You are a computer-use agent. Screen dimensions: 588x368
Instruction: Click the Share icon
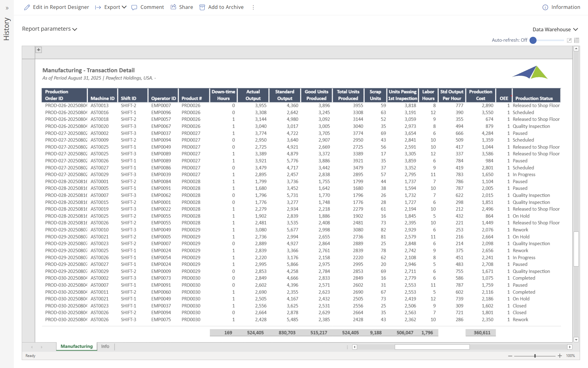coord(173,7)
